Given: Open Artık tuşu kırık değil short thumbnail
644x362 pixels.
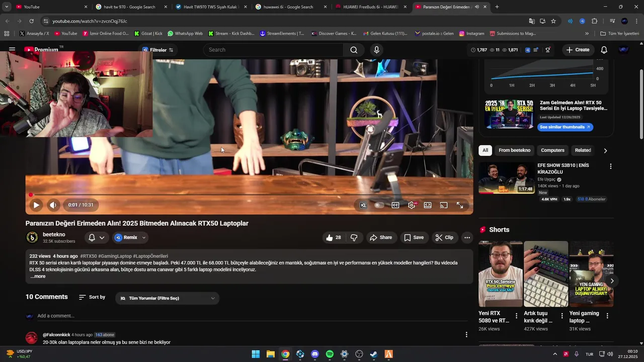Looking at the screenshot, I should (x=546, y=274).
